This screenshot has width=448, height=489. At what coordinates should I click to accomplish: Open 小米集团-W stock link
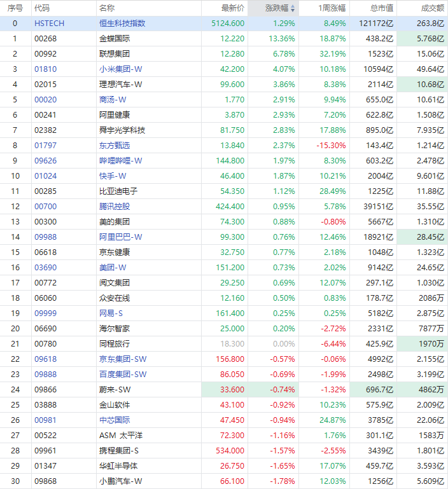(120, 69)
